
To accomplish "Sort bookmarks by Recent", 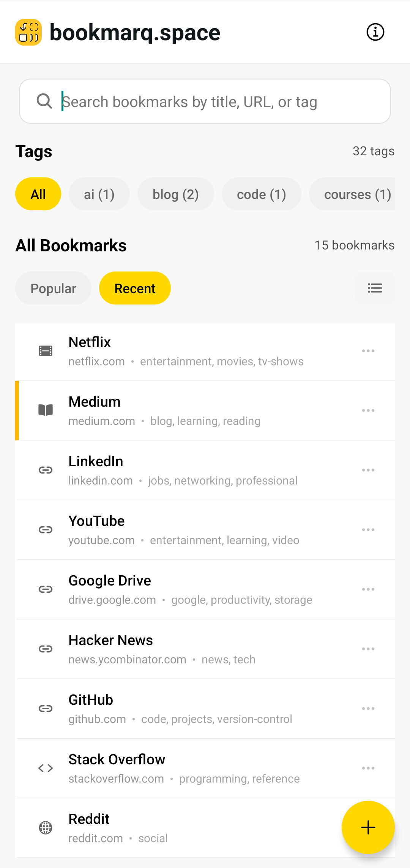I will tap(135, 288).
